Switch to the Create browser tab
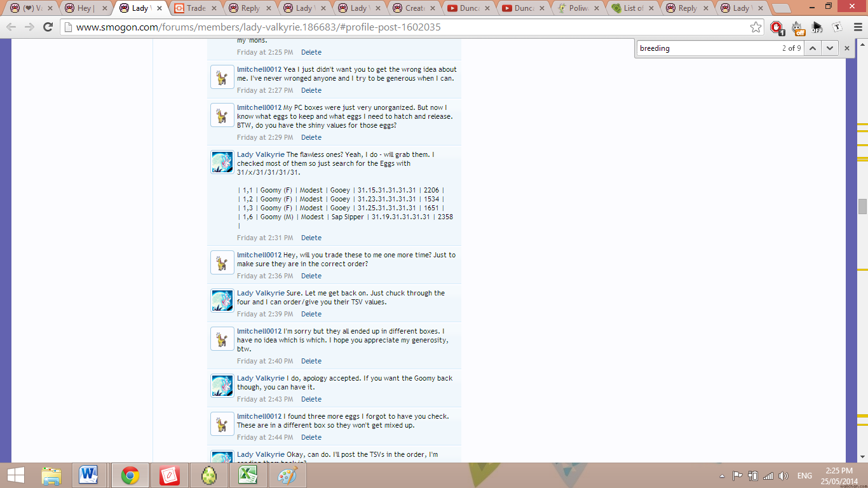This screenshot has height=488, width=868. (412, 8)
